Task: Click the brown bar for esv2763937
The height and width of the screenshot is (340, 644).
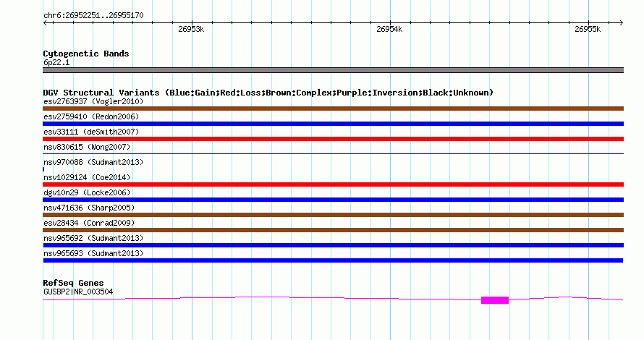Action: [x=333, y=109]
